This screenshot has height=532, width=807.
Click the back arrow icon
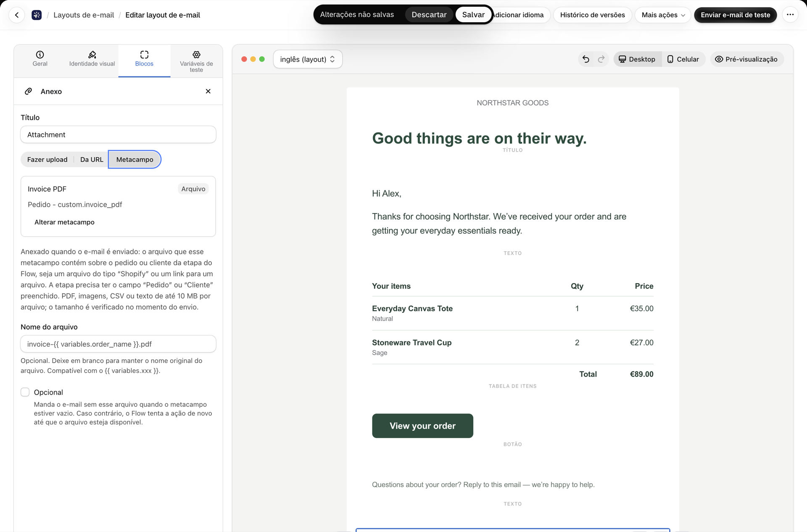pyautogui.click(x=17, y=15)
